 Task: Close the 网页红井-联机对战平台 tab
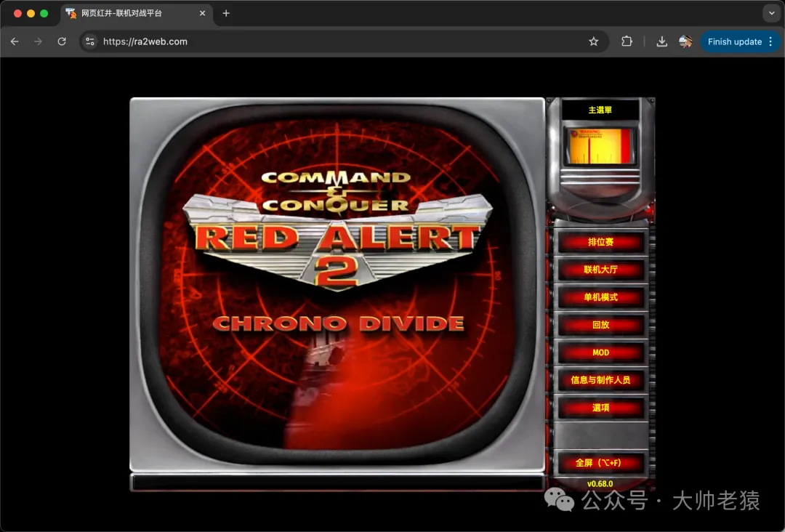[202, 14]
